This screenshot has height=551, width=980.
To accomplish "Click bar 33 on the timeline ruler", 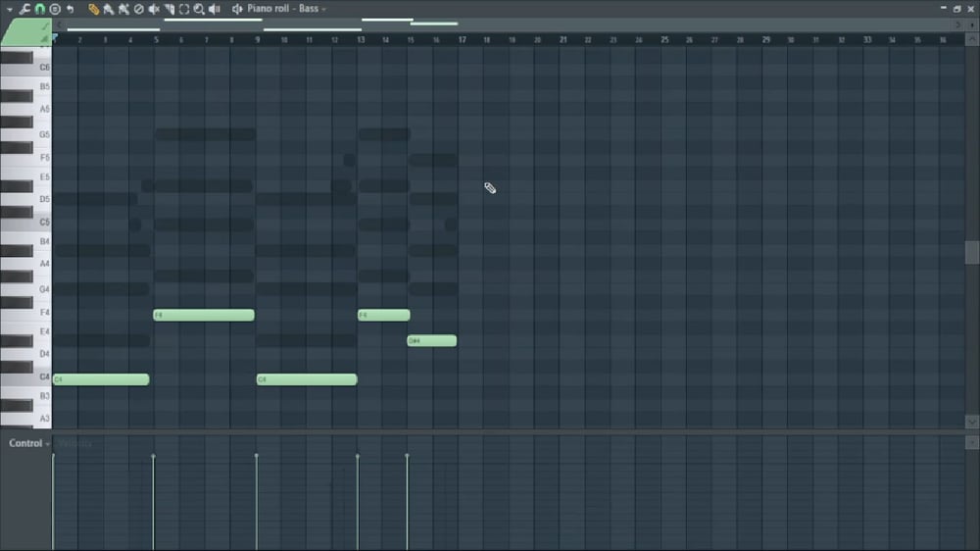I will [867, 39].
